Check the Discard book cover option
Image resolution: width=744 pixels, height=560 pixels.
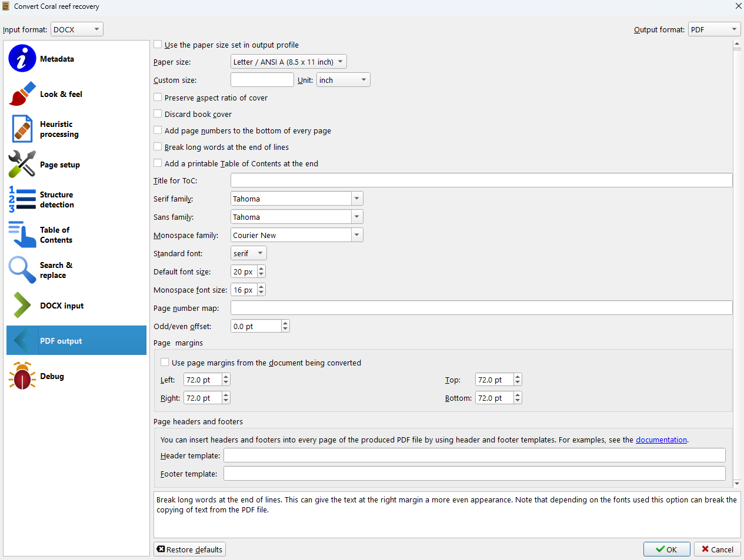pos(158,113)
